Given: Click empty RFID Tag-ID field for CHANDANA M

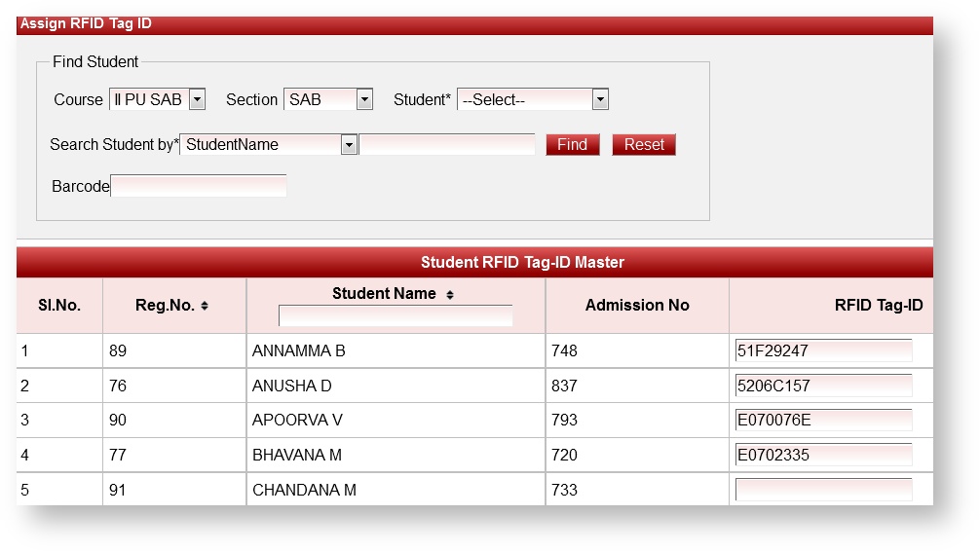Looking at the screenshot, I should coord(823,490).
